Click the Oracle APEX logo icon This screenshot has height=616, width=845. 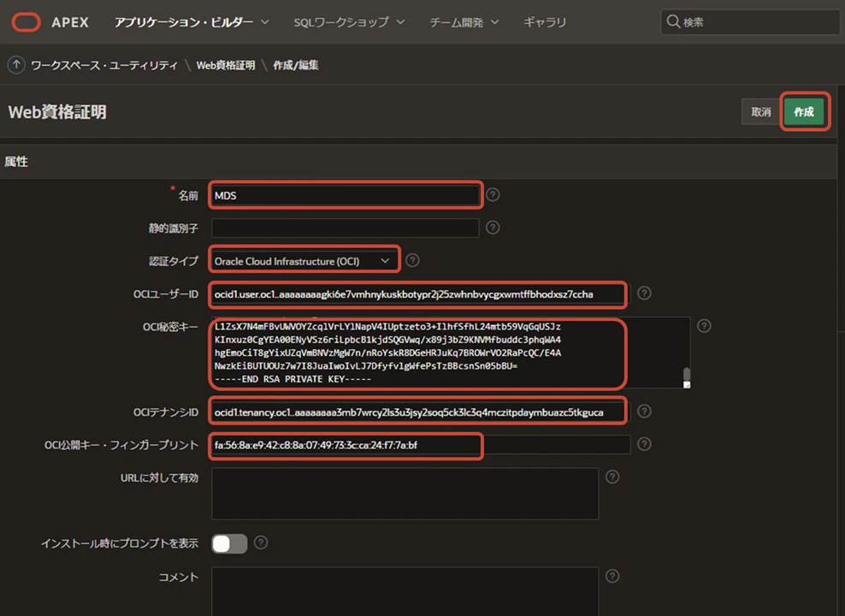[26, 22]
